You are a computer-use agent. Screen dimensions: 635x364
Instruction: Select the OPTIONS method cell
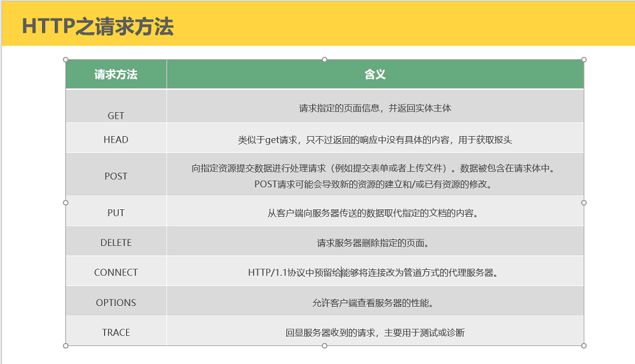click(x=116, y=302)
